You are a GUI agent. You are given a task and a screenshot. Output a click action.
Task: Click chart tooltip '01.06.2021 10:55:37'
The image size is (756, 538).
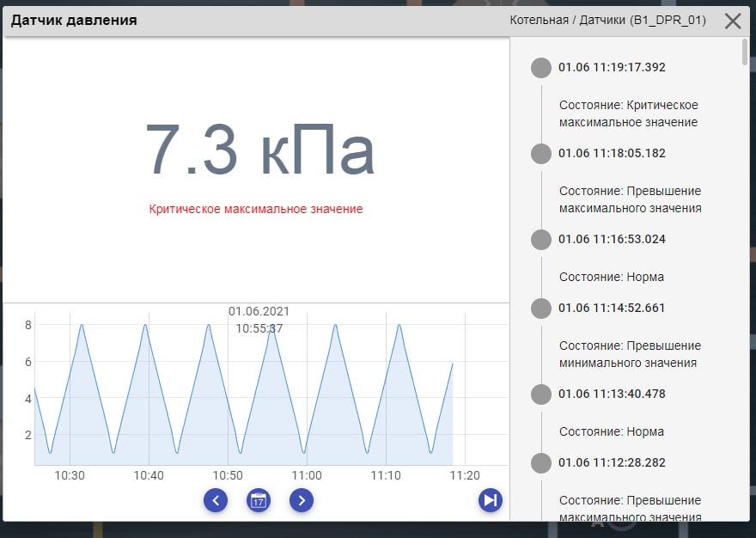click(259, 320)
